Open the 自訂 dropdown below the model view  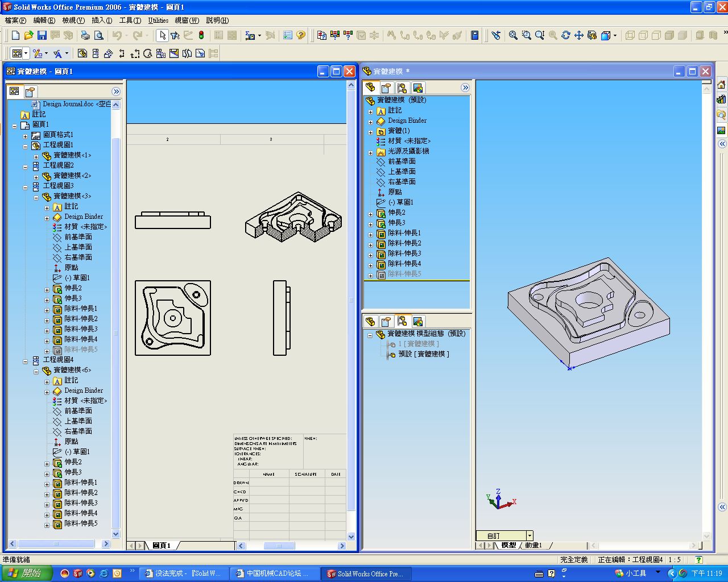(x=530, y=535)
